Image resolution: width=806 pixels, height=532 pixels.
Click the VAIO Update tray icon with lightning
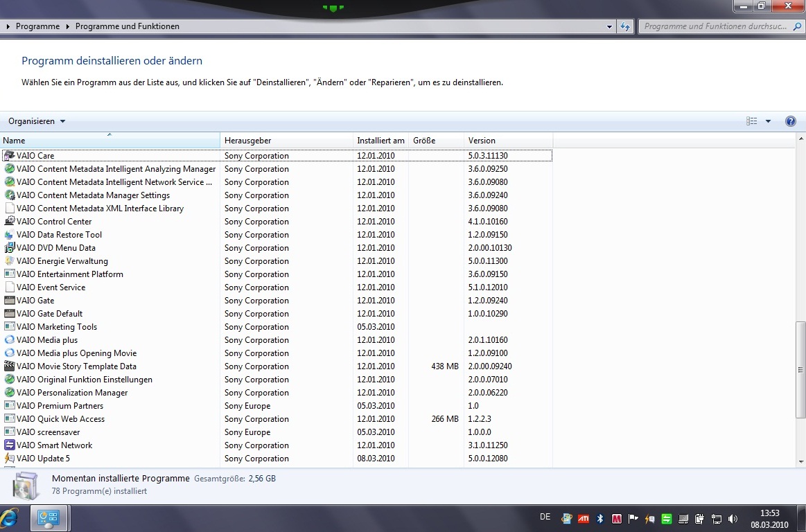tap(650, 519)
